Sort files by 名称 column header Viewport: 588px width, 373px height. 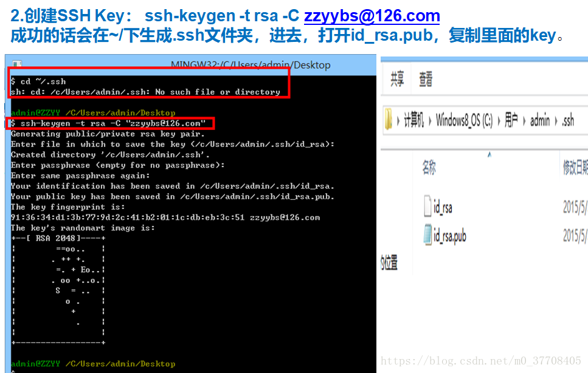click(429, 167)
